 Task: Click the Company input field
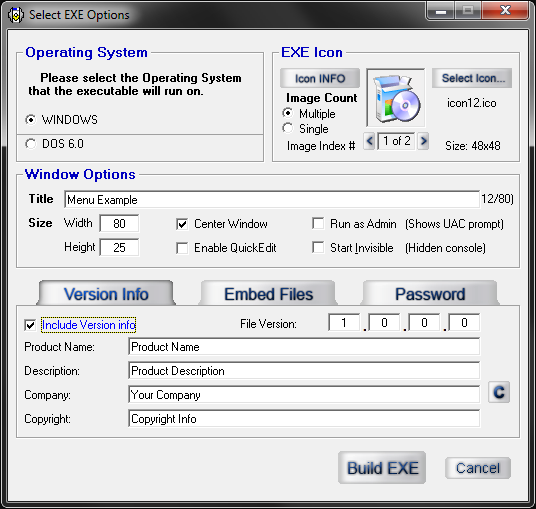click(304, 395)
